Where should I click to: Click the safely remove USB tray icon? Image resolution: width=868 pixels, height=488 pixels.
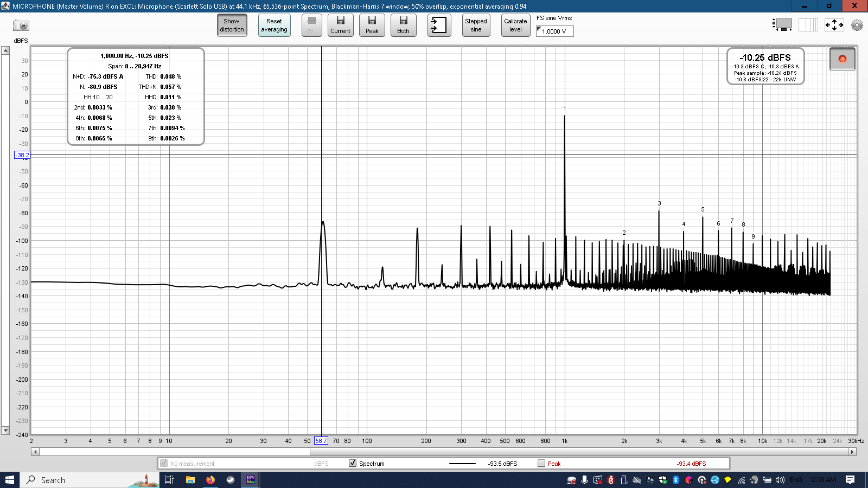[x=624, y=480]
